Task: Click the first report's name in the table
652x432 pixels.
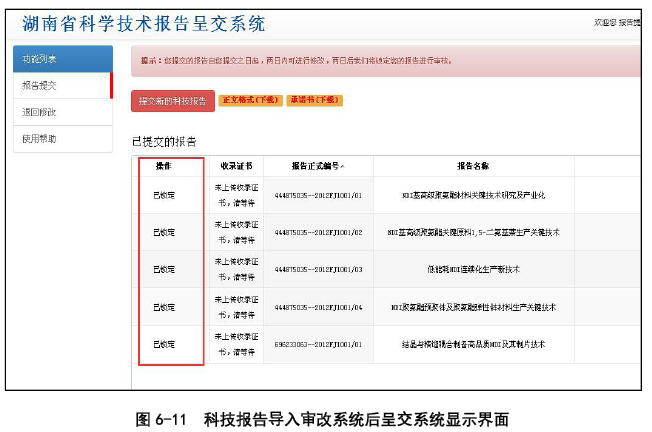Action: [x=473, y=195]
